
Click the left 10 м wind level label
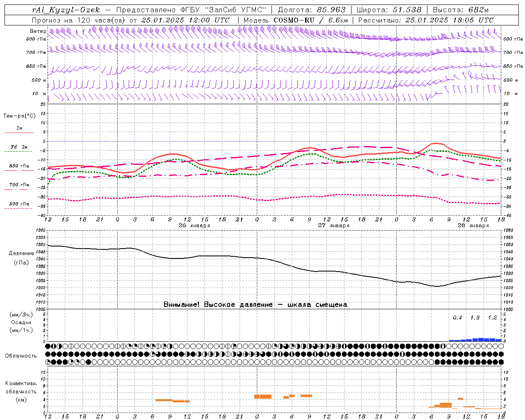coord(39,94)
